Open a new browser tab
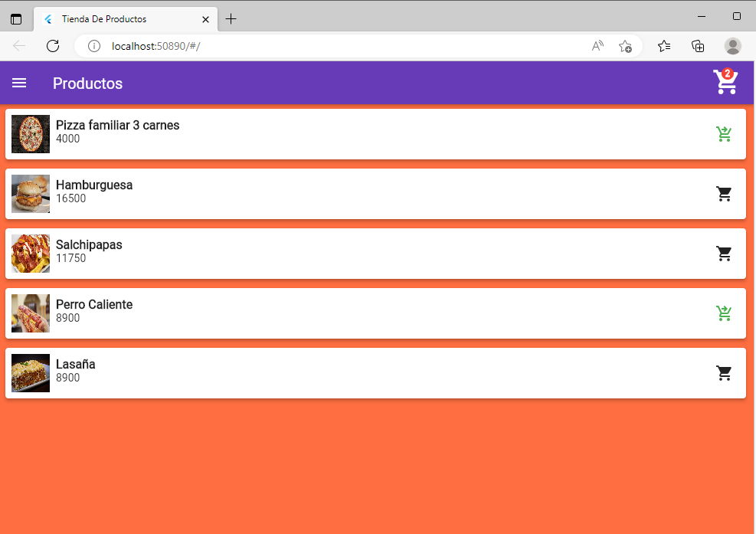 click(x=231, y=19)
